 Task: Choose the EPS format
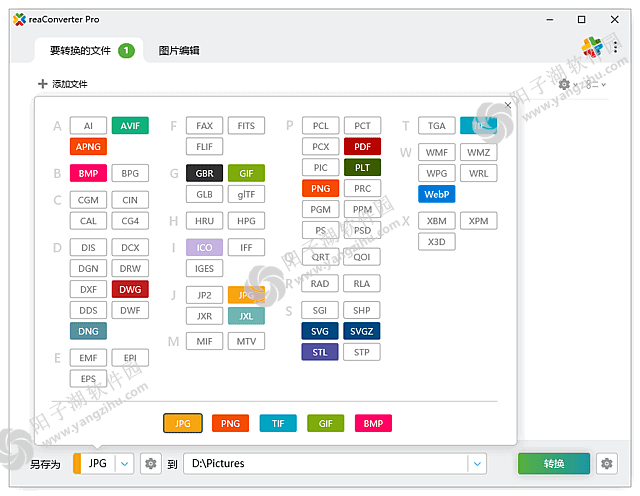coord(88,379)
